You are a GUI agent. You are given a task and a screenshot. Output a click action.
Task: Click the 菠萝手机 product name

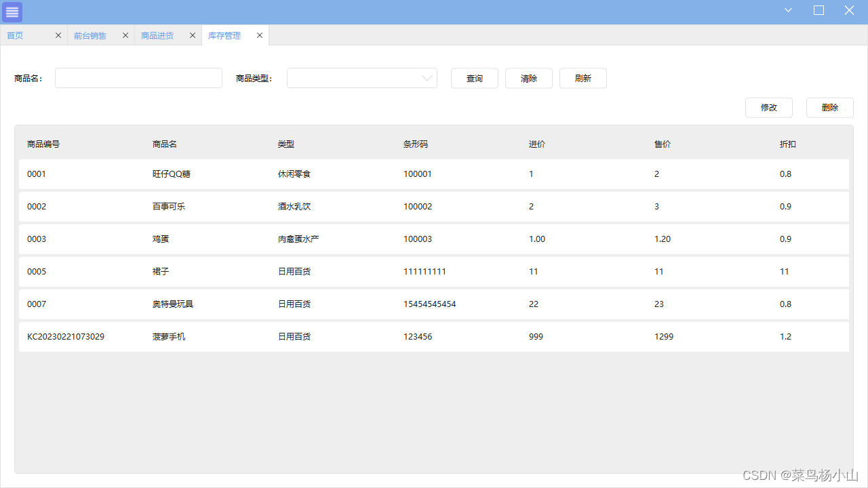[x=169, y=337]
